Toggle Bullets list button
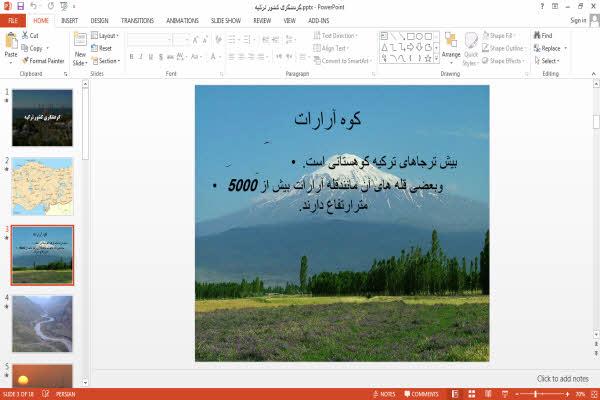 tap(233, 39)
